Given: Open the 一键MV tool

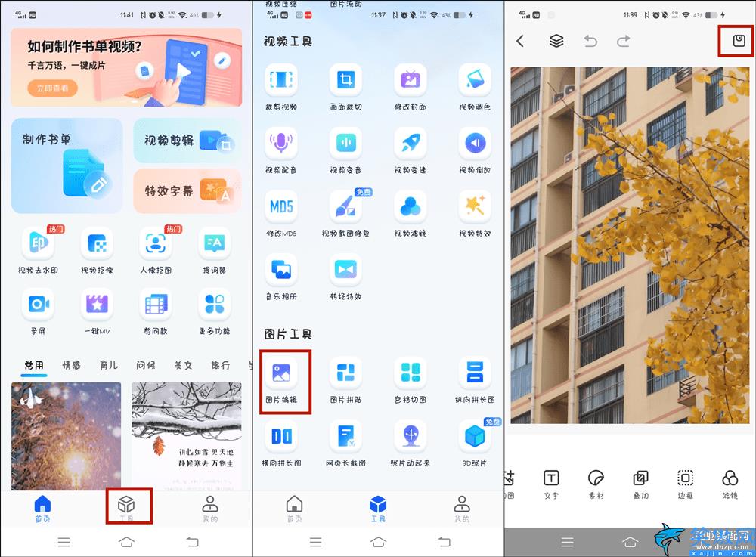Looking at the screenshot, I should click(97, 311).
